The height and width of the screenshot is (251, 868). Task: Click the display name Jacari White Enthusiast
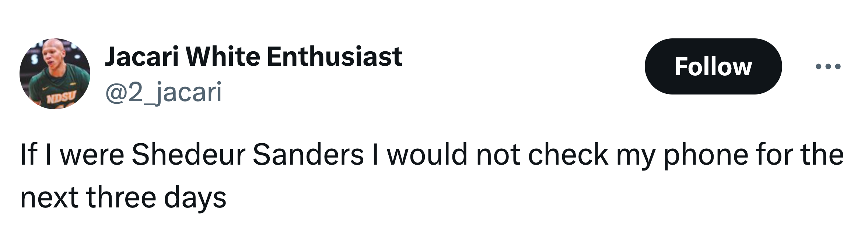tap(253, 56)
